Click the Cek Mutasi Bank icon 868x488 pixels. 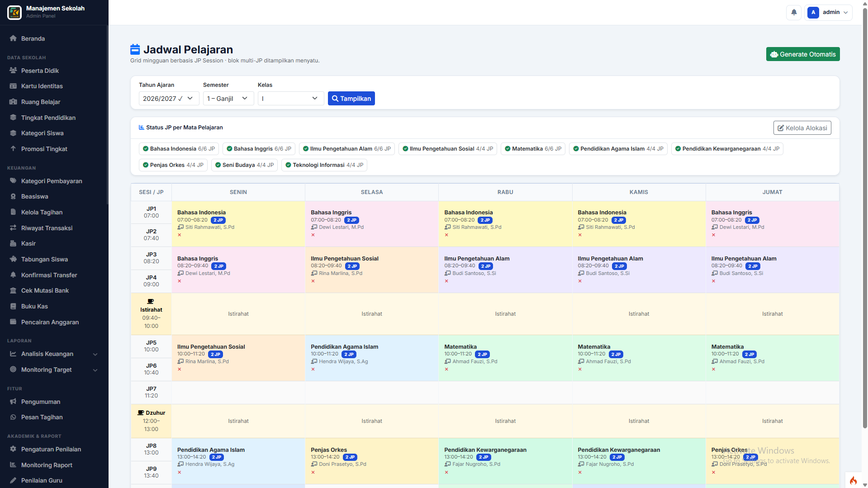point(13,290)
